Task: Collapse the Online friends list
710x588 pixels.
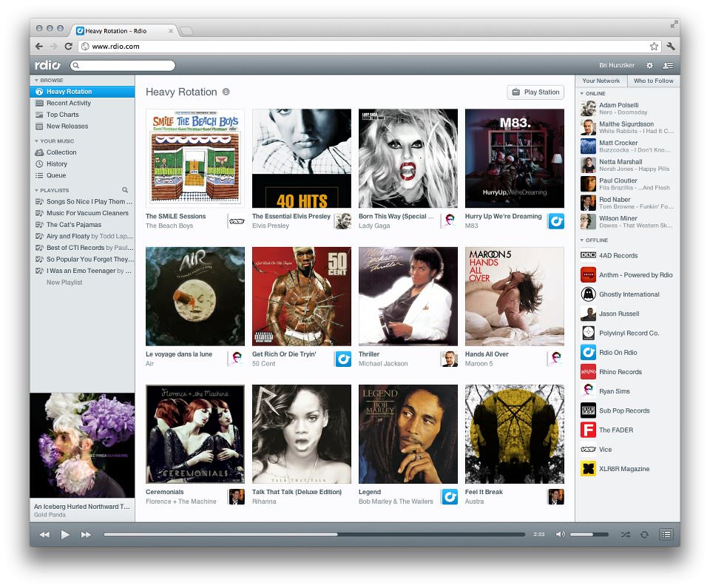Action: [x=582, y=93]
